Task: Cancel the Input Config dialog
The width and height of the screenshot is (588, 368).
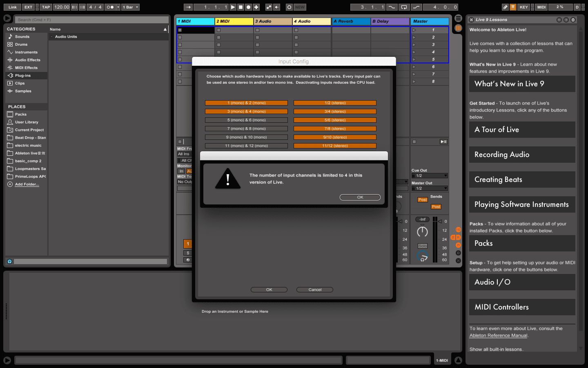Action: tap(314, 289)
